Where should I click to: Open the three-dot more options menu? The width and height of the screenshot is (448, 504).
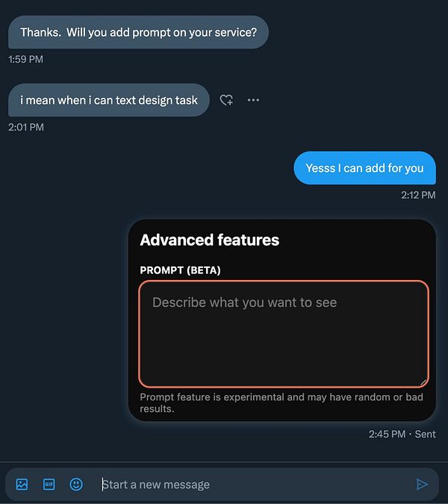[253, 100]
